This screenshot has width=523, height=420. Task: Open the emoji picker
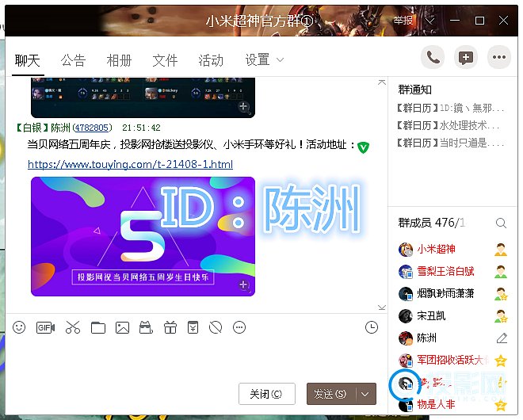(x=19, y=327)
